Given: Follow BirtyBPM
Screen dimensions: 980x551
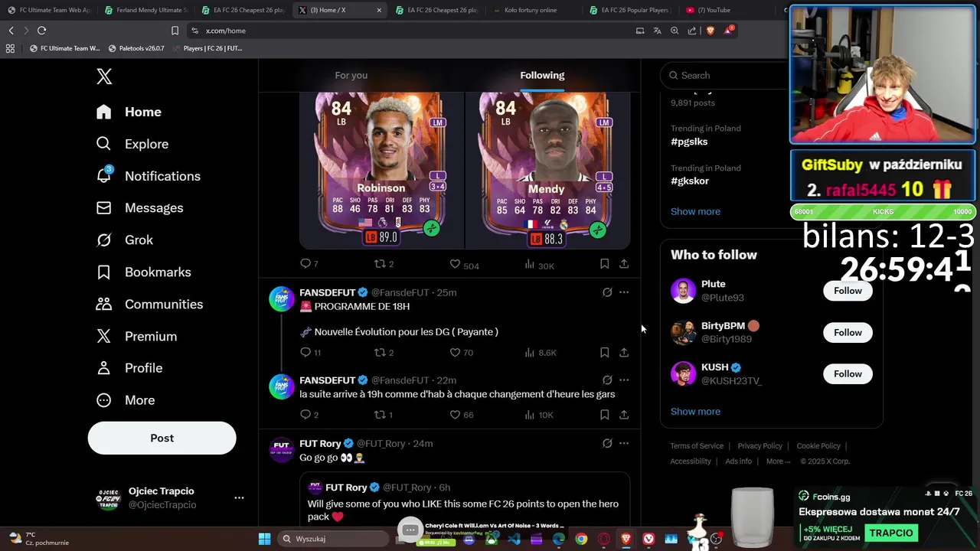Looking at the screenshot, I should [x=848, y=332].
